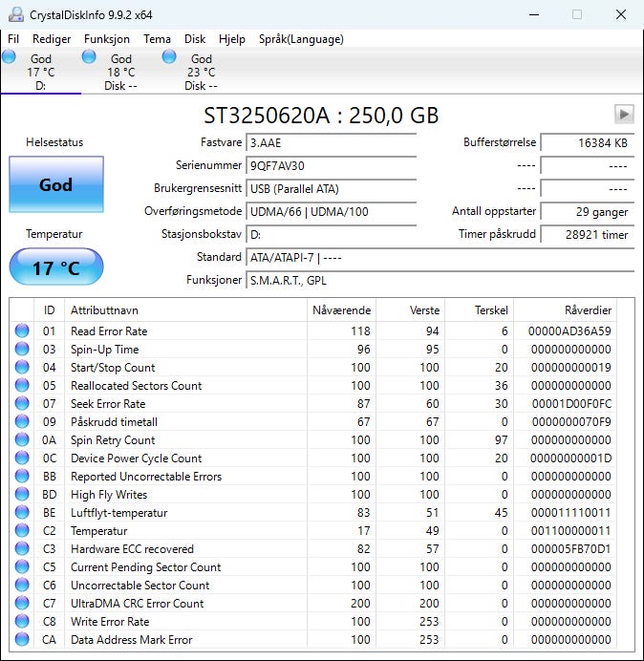Open the Hjelp menu
644x661 pixels.
(x=232, y=39)
